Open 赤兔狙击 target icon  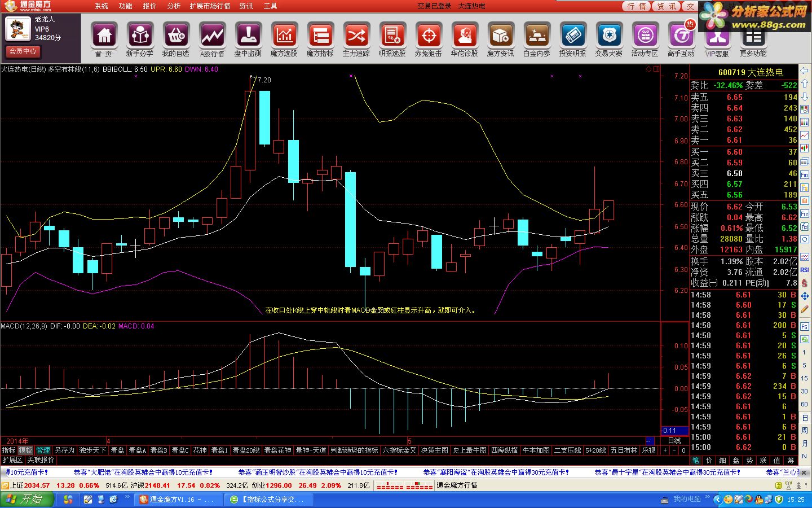tap(429, 36)
